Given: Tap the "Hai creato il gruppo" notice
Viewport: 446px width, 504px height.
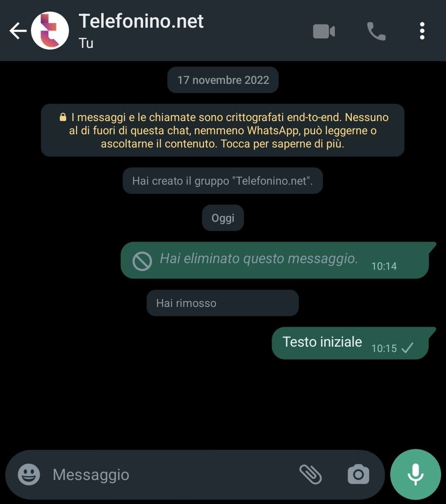Looking at the screenshot, I should (x=223, y=181).
